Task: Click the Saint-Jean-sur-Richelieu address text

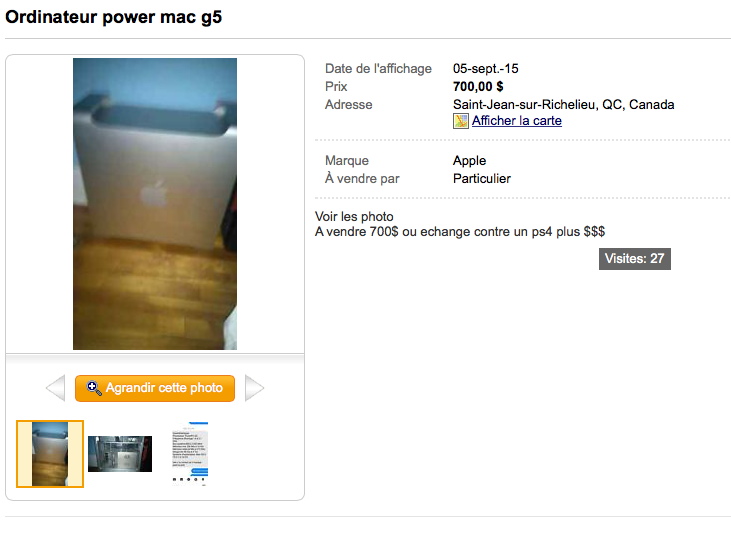Action: click(564, 104)
